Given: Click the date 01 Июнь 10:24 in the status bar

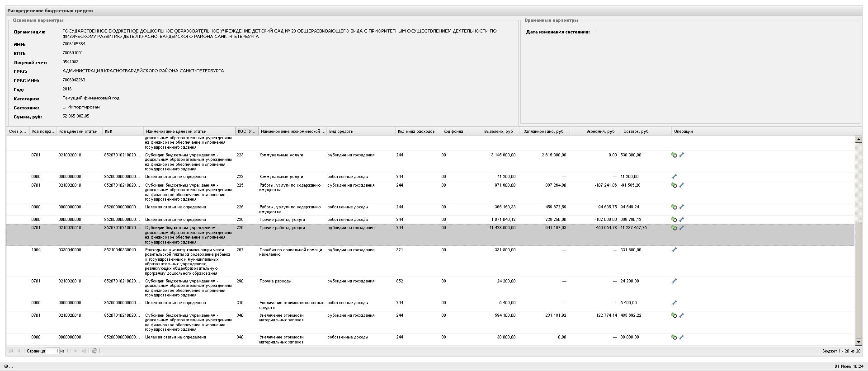Looking at the screenshot, I should tap(849, 366).
